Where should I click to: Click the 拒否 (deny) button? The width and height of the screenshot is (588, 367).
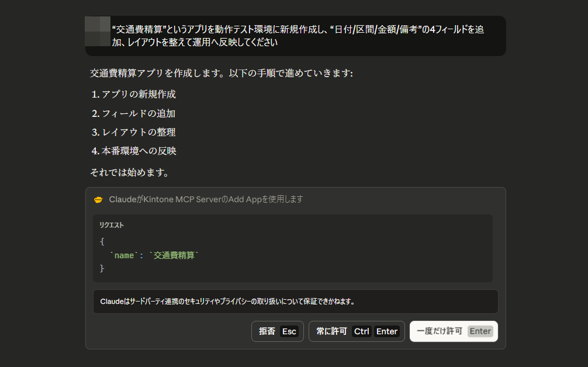(277, 331)
